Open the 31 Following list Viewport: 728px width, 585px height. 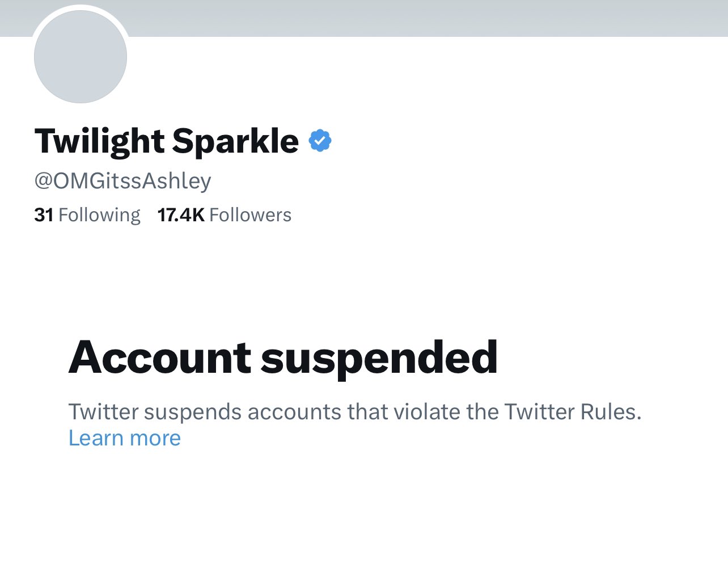coord(87,215)
